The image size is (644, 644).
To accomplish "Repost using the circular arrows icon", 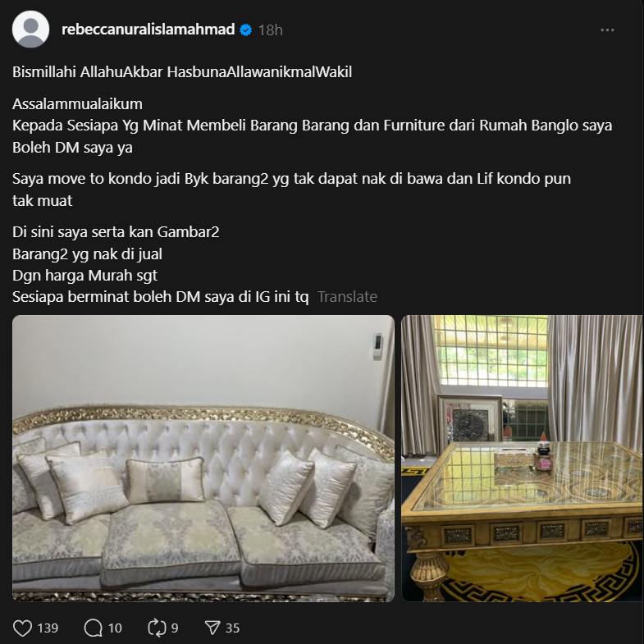I will coord(157,628).
